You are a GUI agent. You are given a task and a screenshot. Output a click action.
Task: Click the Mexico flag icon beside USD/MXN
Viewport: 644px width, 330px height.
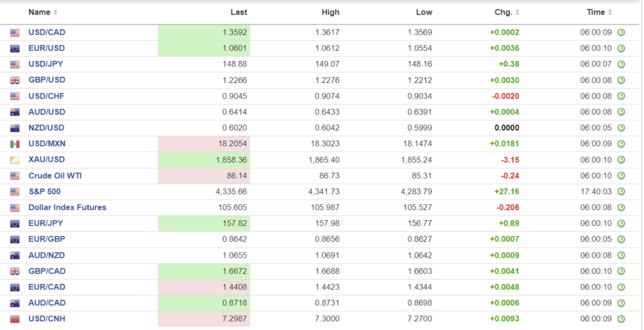tap(15, 144)
